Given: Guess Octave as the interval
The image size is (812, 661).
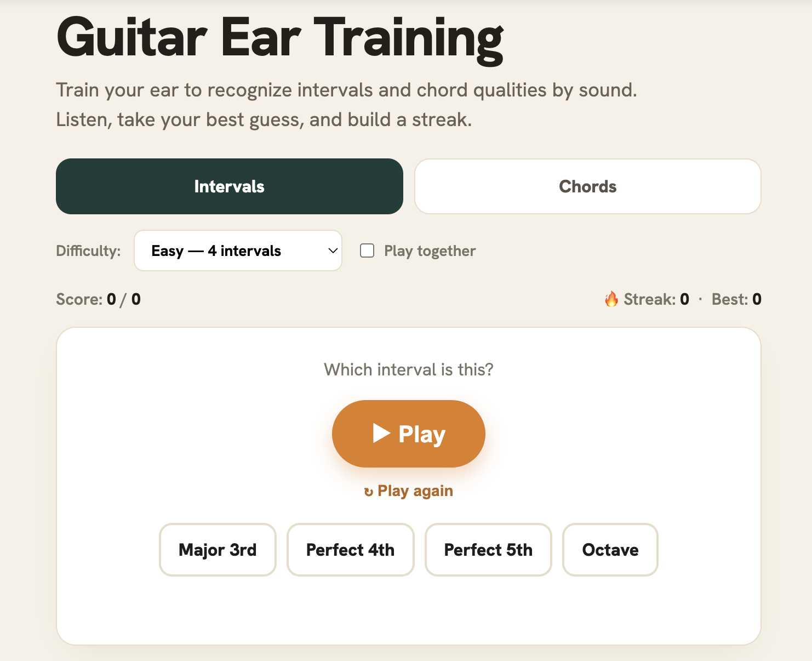Looking at the screenshot, I should tap(610, 549).
